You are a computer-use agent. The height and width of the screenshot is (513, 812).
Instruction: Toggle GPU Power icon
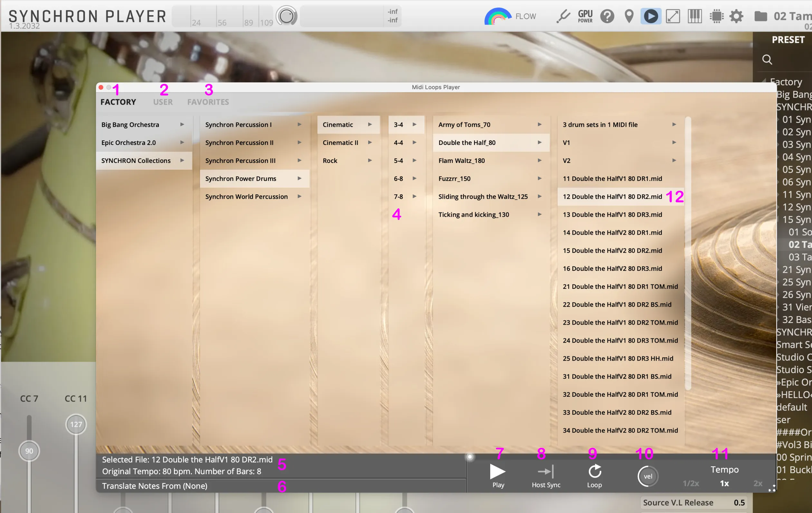(585, 16)
